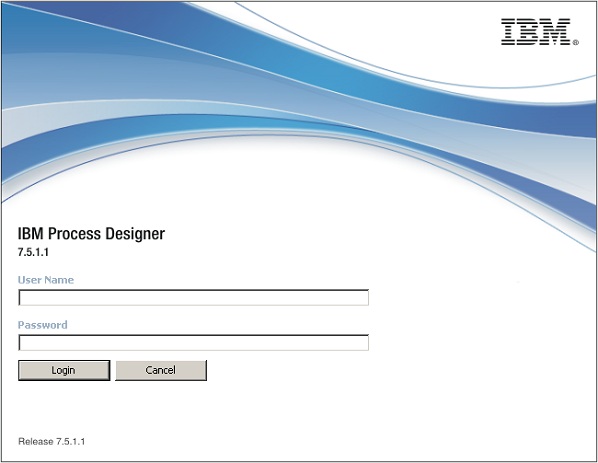Click the Password label
This screenshot has width=598, height=463.
click(43, 325)
